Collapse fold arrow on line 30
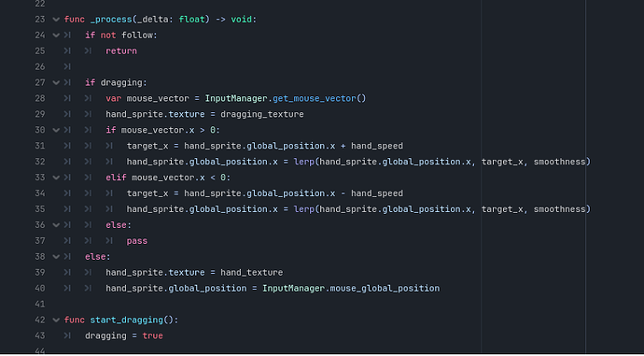Screen dimensions: 644x356 pos(56,130)
